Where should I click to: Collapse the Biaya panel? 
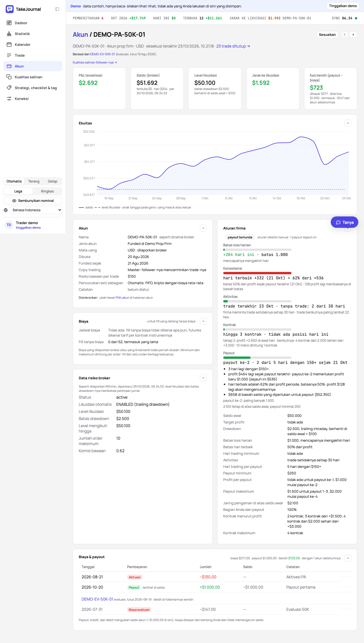pos(203,321)
